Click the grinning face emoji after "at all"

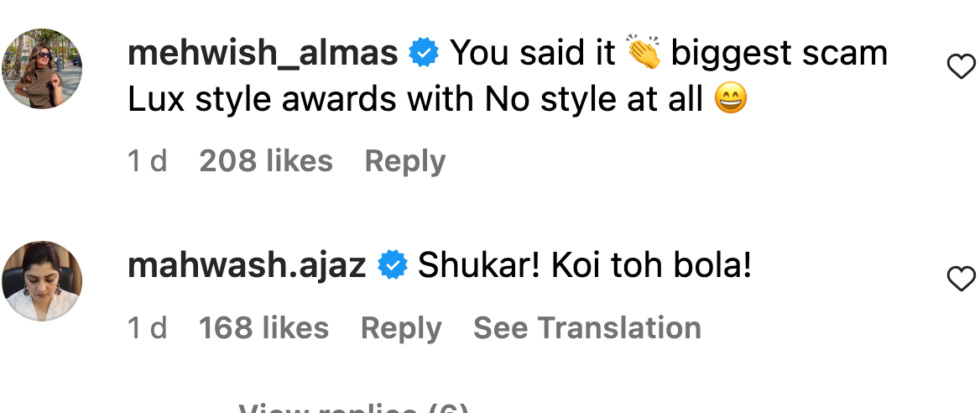(x=730, y=100)
